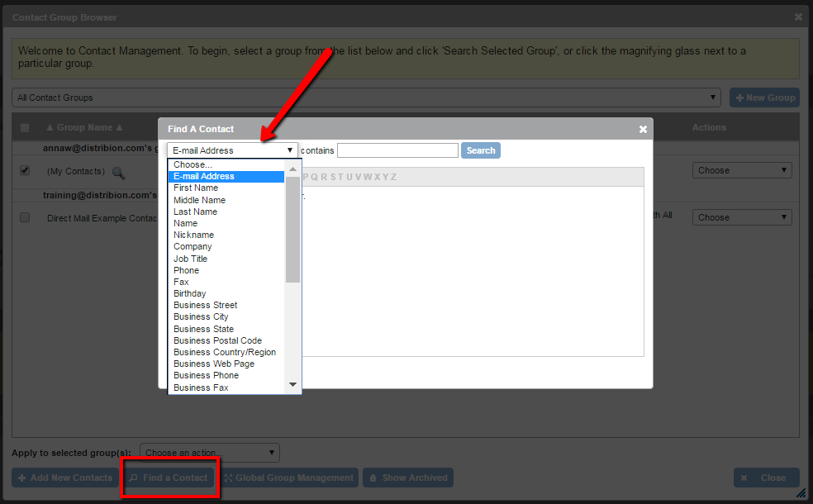Click dropdown list scroll-down arrow
This screenshot has height=504, width=813.
[x=293, y=385]
